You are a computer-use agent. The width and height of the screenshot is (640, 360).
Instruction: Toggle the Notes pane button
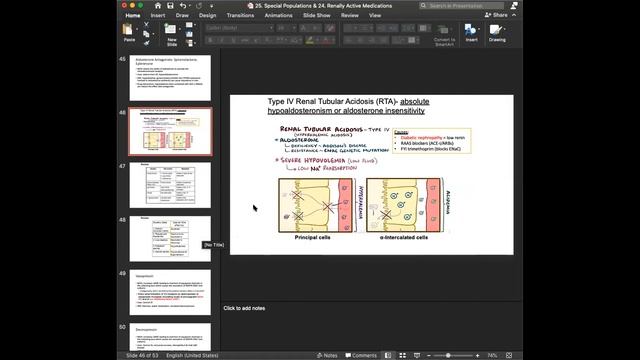click(327, 356)
